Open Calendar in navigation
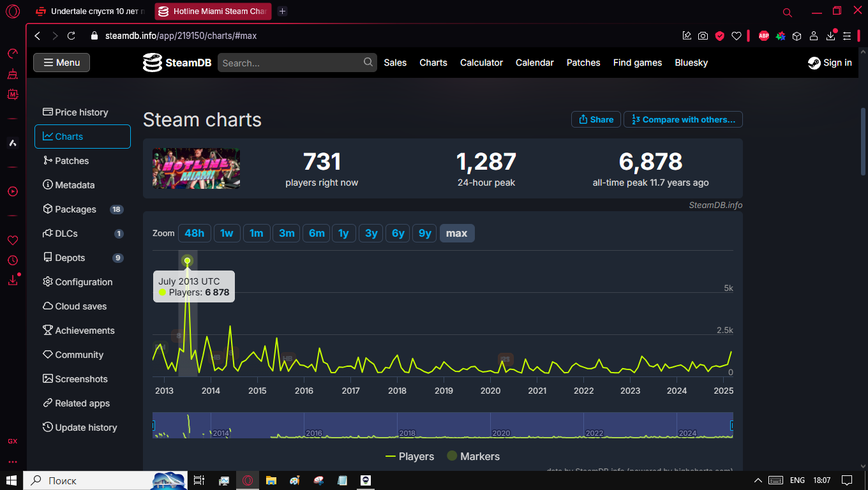Image resolution: width=868 pixels, height=490 pixels. click(x=535, y=63)
